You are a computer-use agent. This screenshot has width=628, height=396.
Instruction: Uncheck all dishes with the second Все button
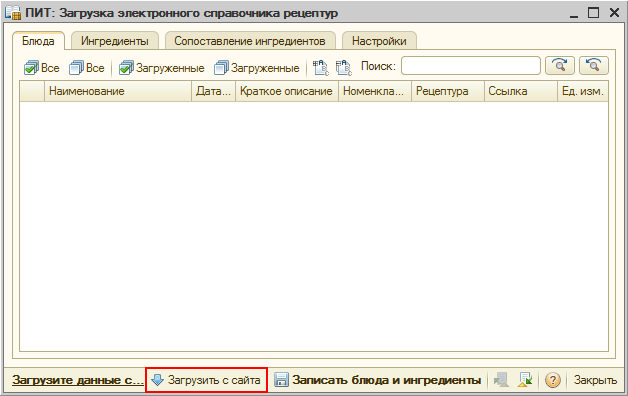(x=87, y=68)
